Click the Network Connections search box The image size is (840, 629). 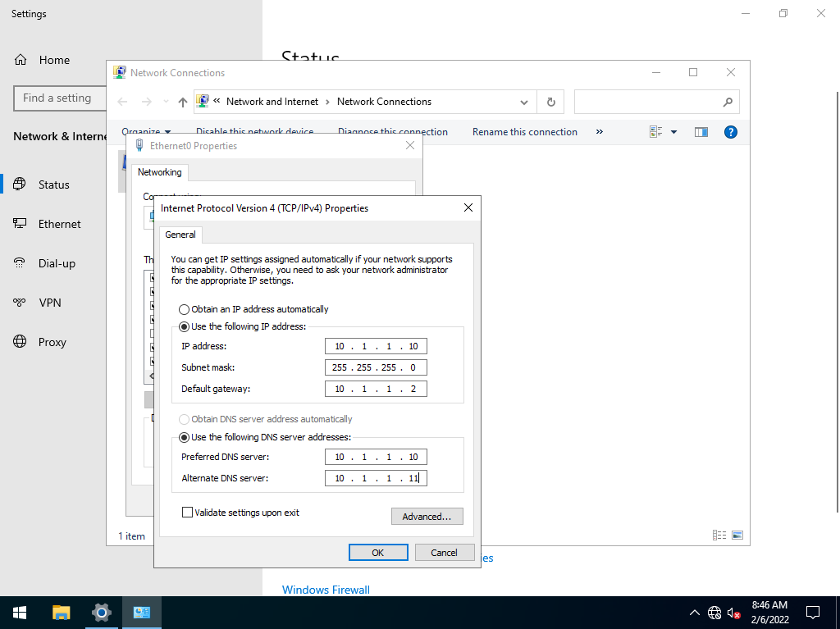657,102
